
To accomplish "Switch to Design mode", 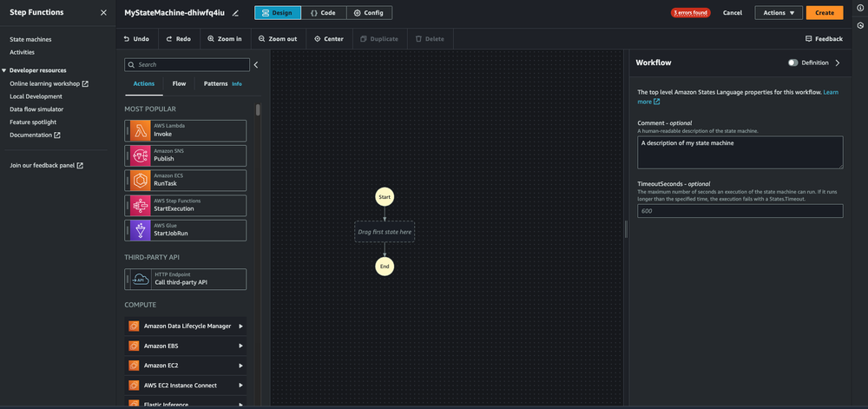I will coord(278,13).
